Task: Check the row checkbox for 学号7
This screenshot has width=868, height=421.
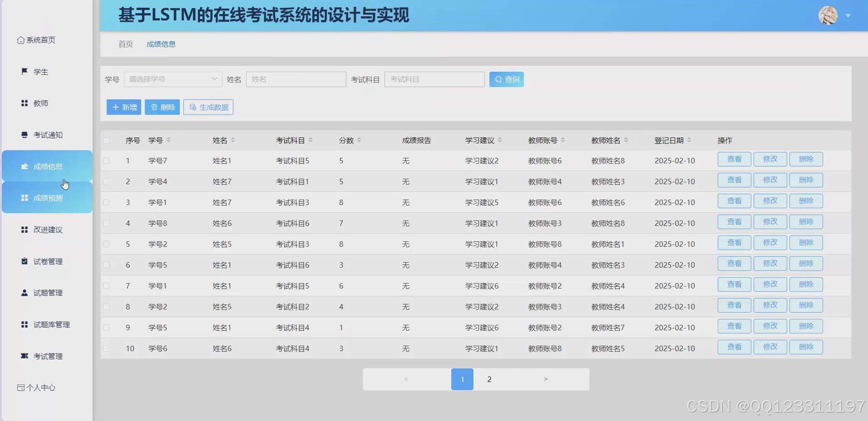Action: click(107, 161)
